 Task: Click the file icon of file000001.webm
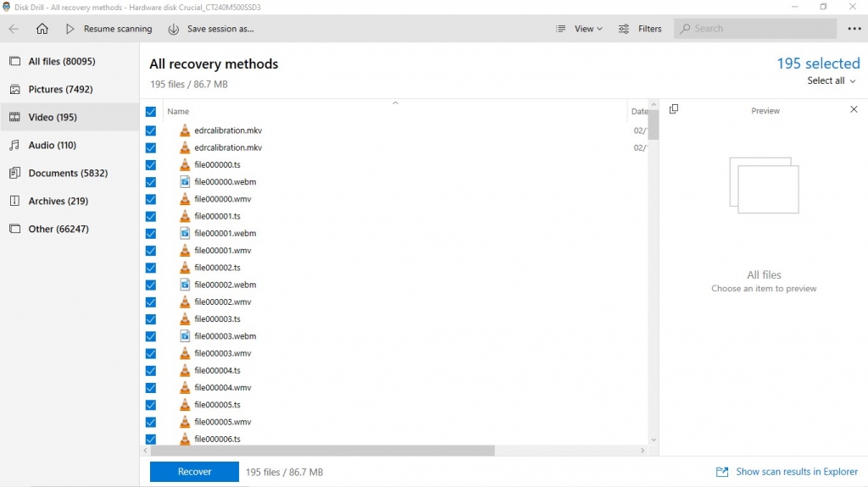click(185, 233)
